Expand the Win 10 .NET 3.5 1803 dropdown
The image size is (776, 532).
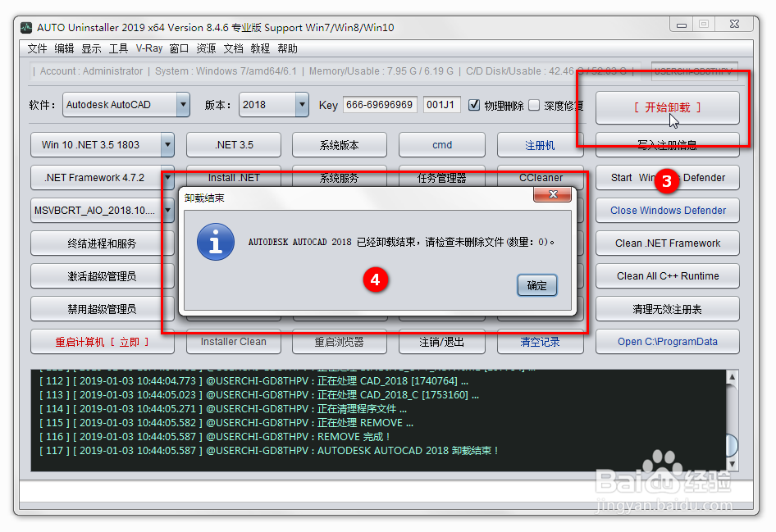(x=168, y=145)
